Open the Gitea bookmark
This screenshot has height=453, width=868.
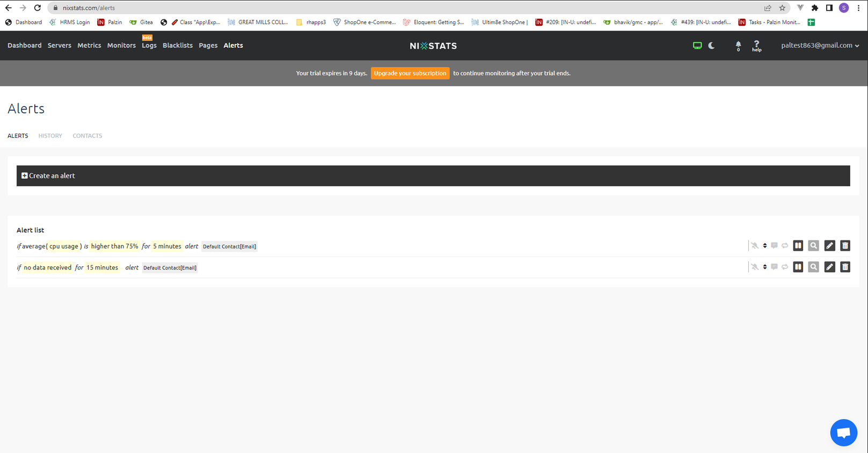click(142, 23)
